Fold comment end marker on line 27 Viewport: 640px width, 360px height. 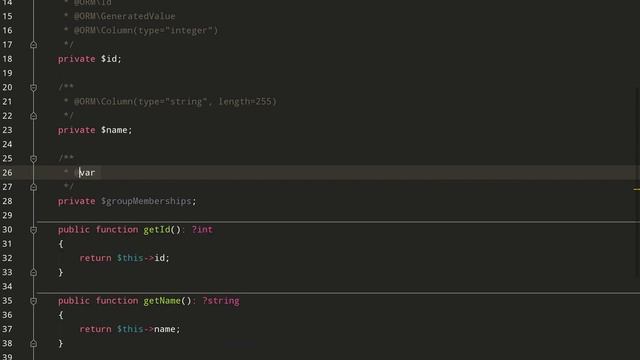(33, 187)
